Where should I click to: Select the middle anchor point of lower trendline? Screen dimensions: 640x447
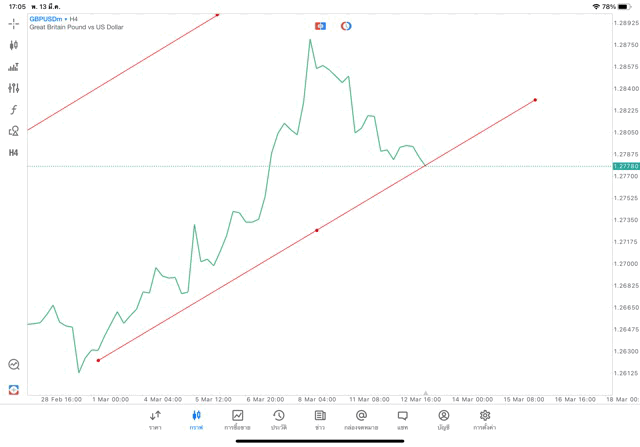(317, 230)
